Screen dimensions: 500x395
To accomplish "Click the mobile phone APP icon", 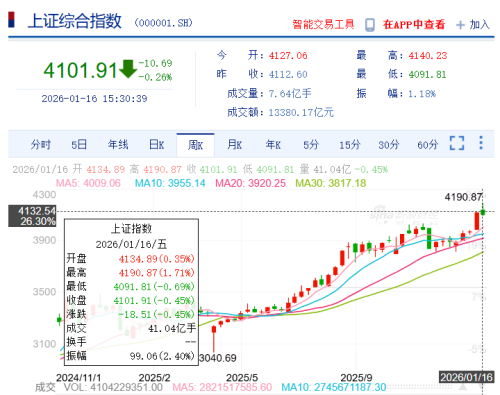I will pyautogui.click(x=370, y=25).
